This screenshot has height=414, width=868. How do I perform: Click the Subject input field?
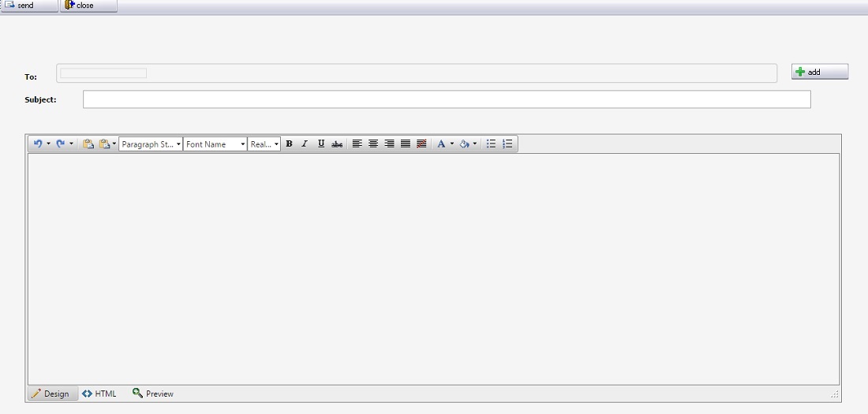click(447, 99)
